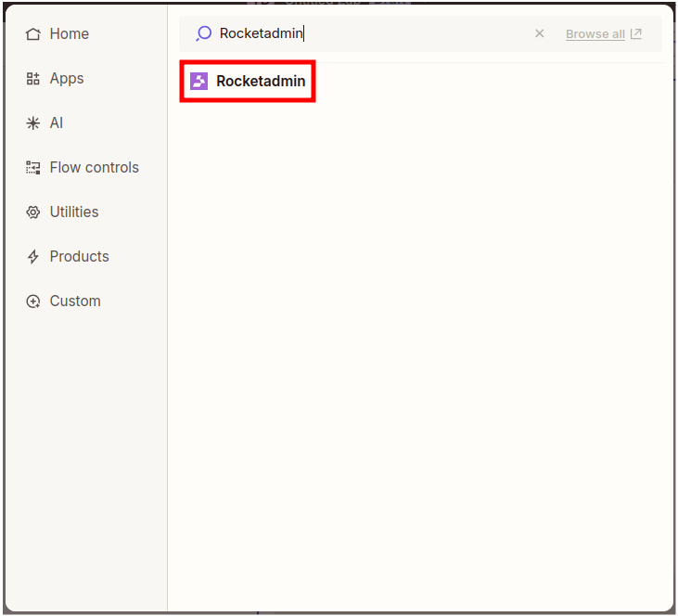Open the Browse all link

tap(595, 33)
